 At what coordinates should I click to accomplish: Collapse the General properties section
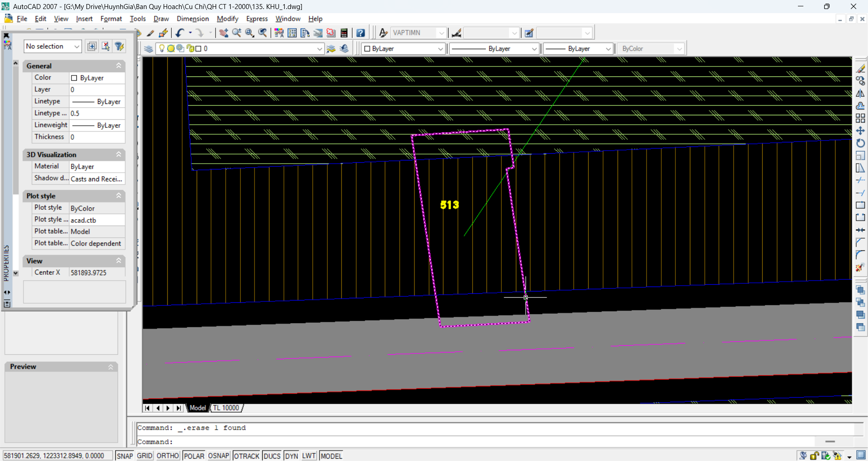point(119,66)
